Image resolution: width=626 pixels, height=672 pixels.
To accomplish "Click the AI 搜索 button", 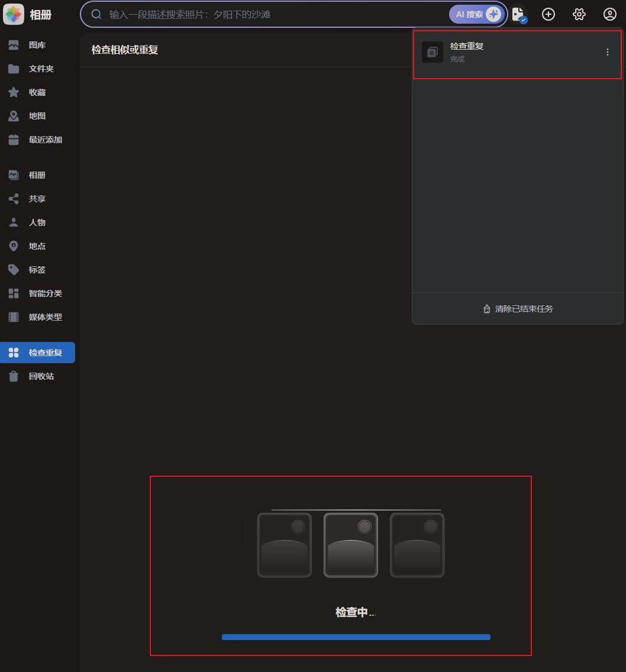I will 475,14.
